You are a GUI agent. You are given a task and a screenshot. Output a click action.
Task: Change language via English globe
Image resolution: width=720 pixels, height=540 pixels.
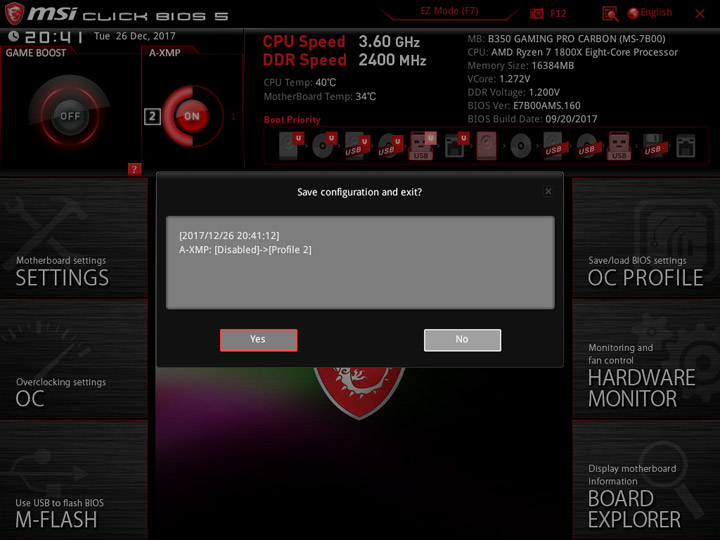(x=650, y=13)
